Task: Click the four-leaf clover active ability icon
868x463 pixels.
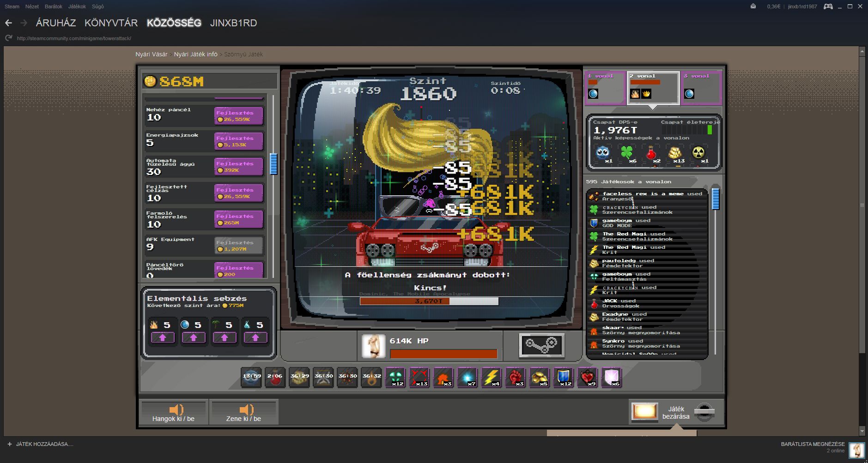Action: point(626,153)
